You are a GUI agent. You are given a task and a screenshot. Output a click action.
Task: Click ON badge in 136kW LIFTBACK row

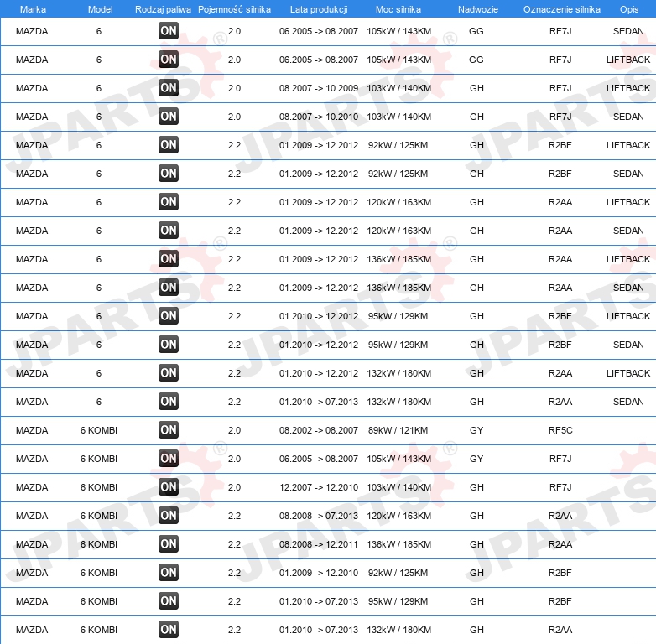169,259
